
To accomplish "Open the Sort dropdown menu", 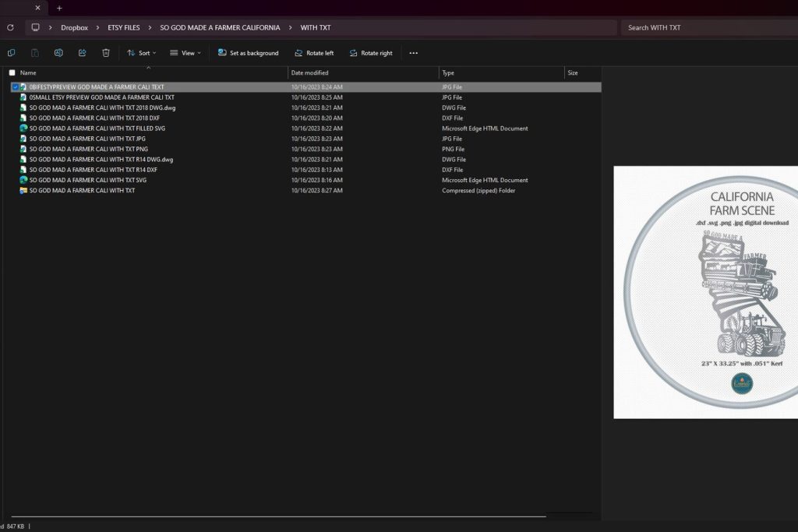I will pyautogui.click(x=141, y=53).
